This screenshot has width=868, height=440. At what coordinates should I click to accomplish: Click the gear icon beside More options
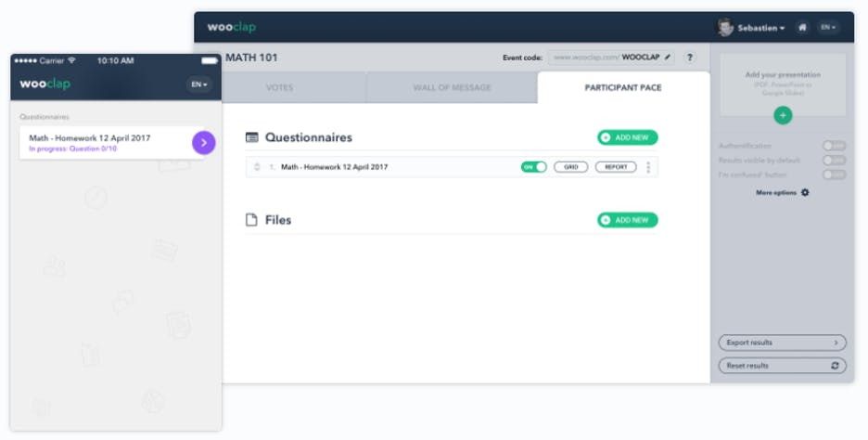pos(805,192)
